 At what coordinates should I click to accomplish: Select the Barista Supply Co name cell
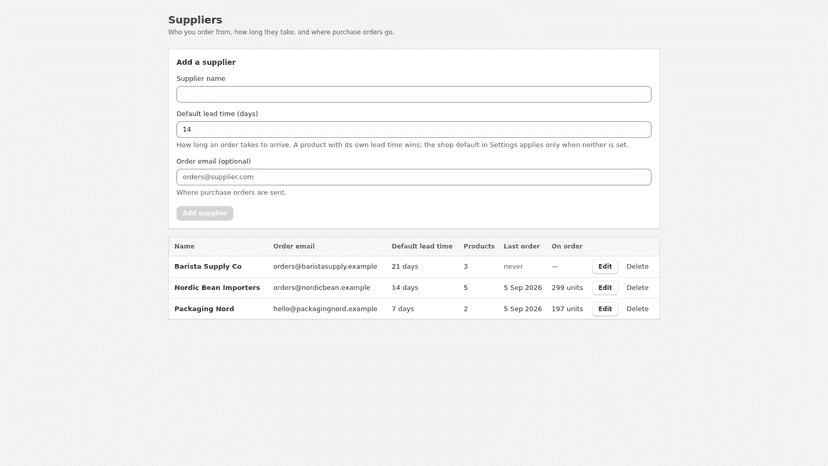tap(208, 266)
